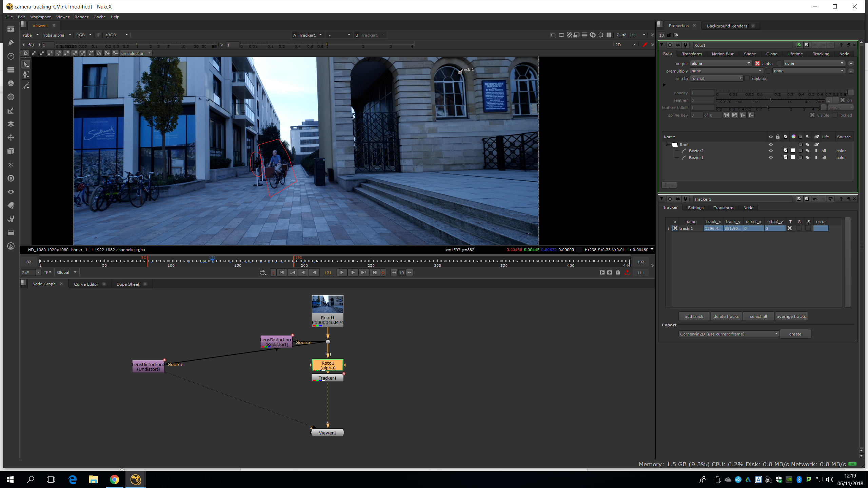Image resolution: width=868 pixels, height=488 pixels.
Task: Toggle the replace checkbox in Roto1
Action: coord(747,79)
